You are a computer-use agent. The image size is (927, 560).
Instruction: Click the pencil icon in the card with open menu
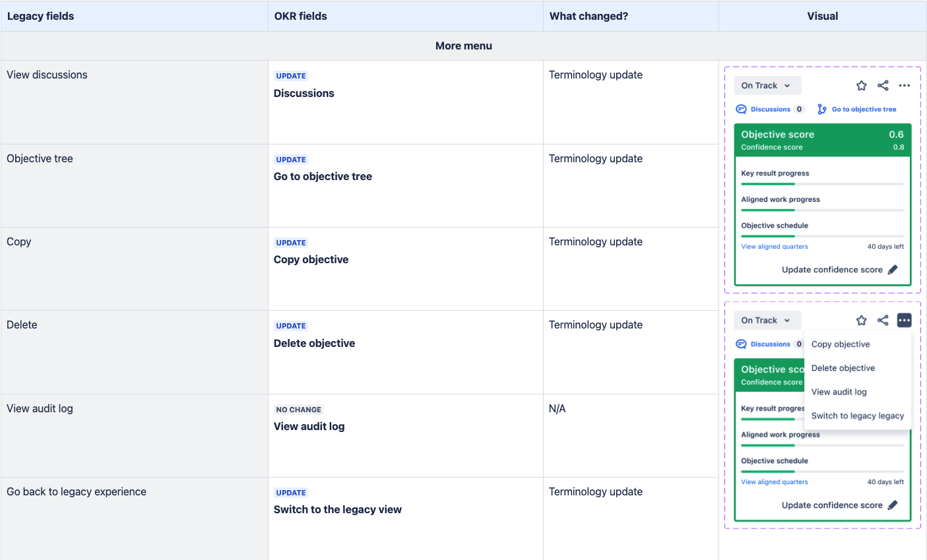click(893, 505)
